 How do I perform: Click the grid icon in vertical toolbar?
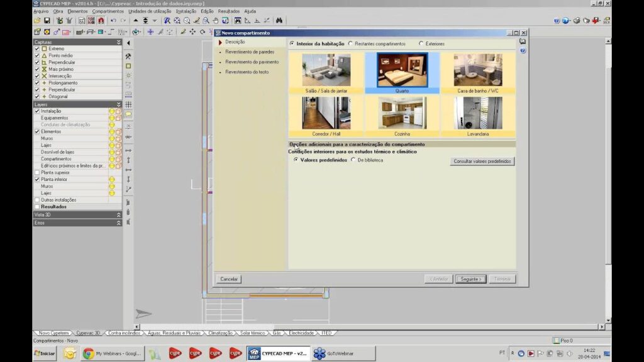(128, 104)
